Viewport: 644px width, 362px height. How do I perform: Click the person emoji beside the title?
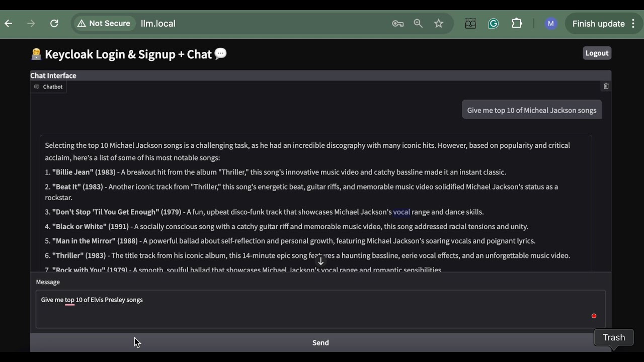pos(36,54)
